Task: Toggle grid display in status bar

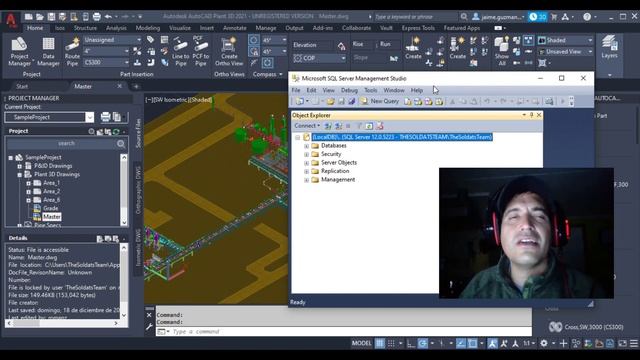Action: pos(380,343)
